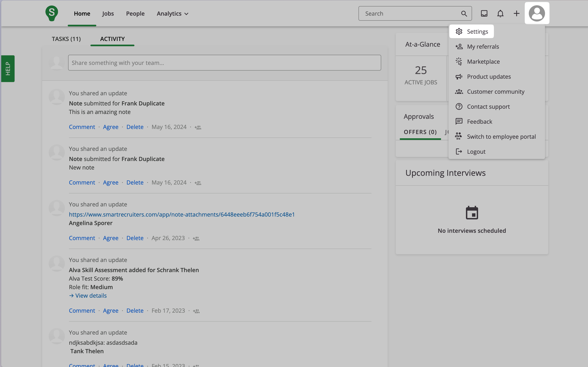This screenshot has height=367, width=588.
Task: Focus the 'Share something with your team' field
Action: [224, 63]
